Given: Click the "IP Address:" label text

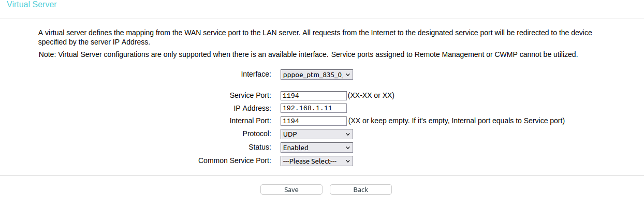Looking at the screenshot, I should pyautogui.click(x=252, y=108).
